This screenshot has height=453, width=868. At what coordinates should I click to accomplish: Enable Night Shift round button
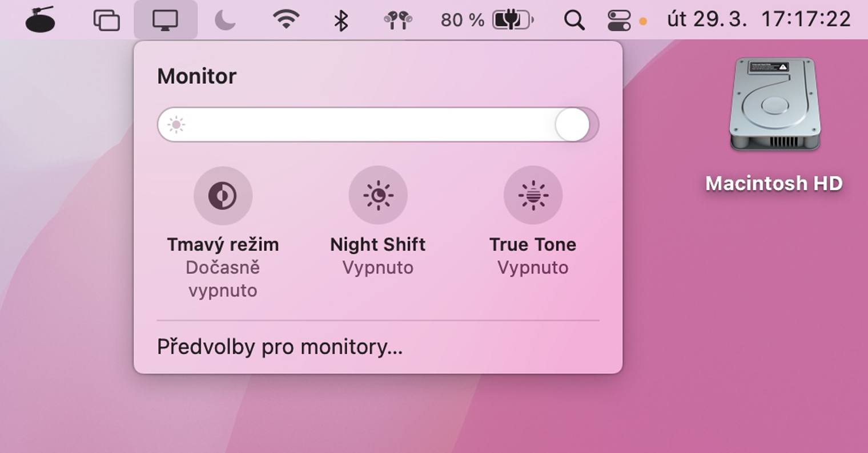(x=378, y=196)
